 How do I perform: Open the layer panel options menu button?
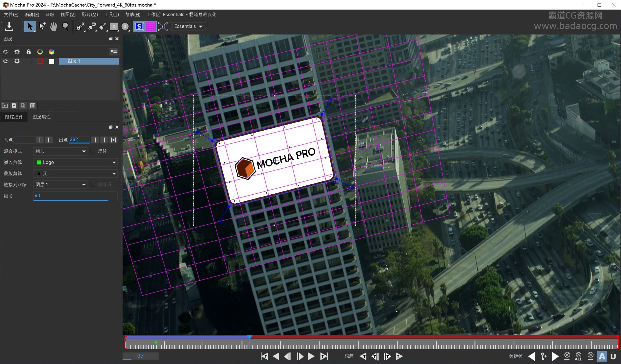[x=114, y=51]
